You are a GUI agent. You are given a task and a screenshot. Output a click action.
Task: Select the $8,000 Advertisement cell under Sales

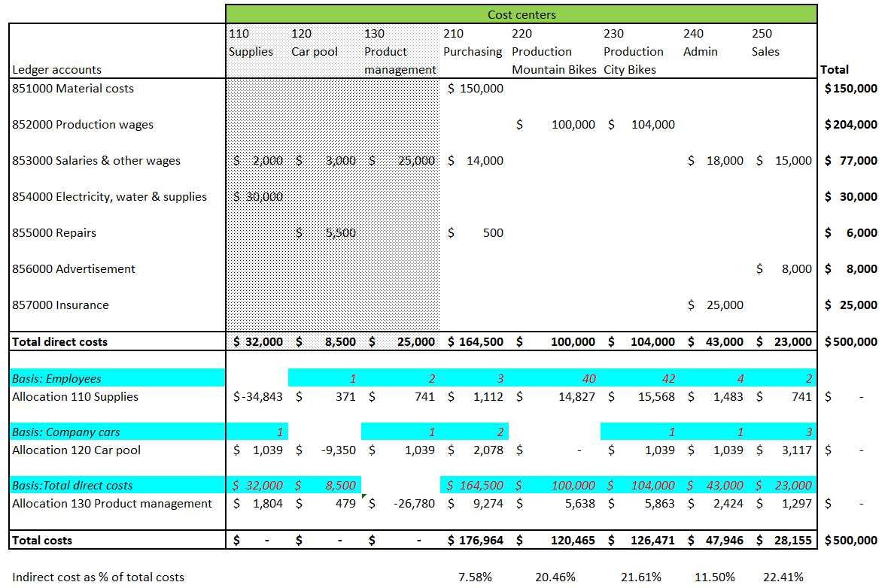point(784,269)
